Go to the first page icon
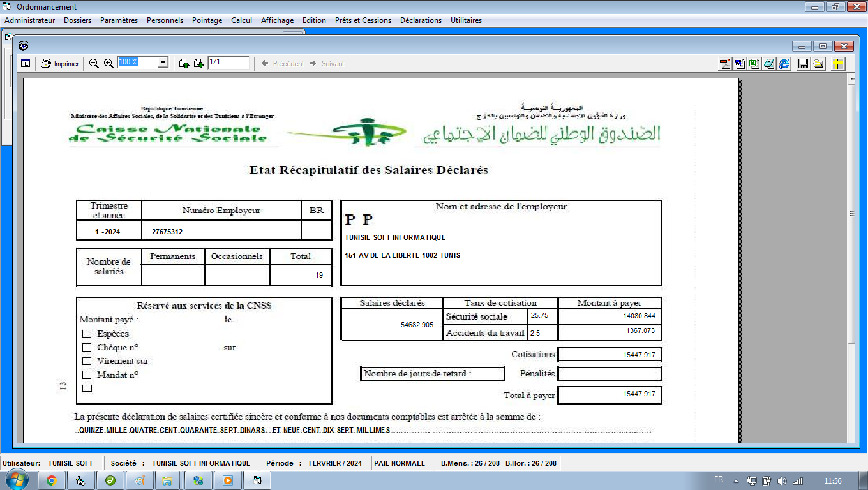 (184, 63)
